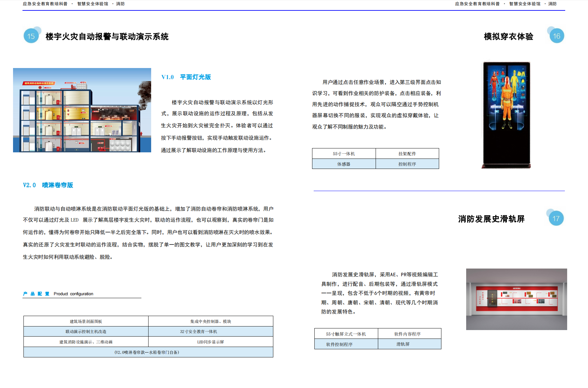This screenshot has height=388, width=588.
Task: Select the 体感器 table cell
Action: pyautogui.click(x=344, y=164)
